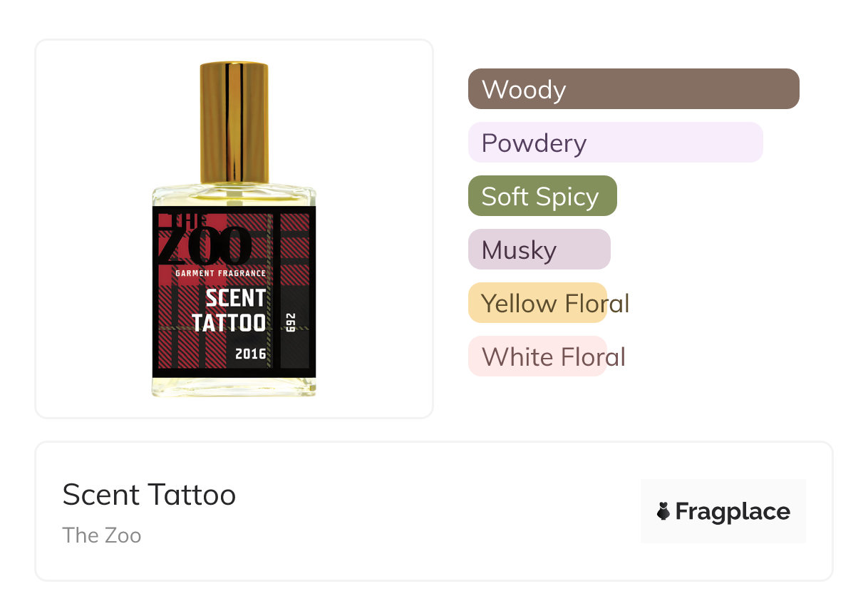This screenshot has height=616, width=868.
Task: Click the gold cap of the bottle
Action: click(234, 121)
